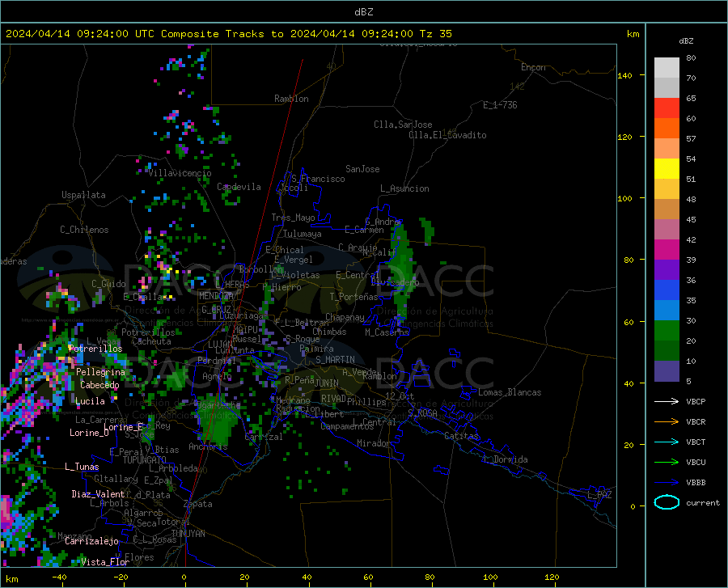Click the 60 km vertical axis tick

[629, 322]
